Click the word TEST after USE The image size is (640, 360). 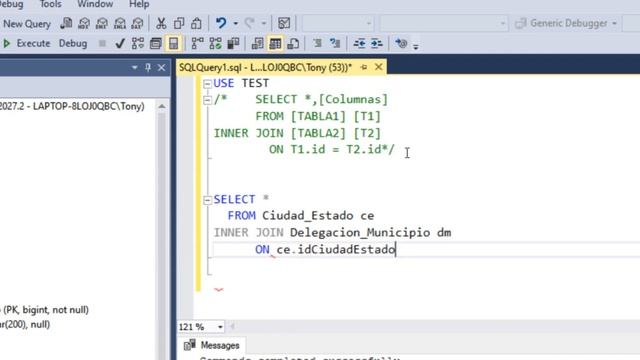(255, 83)
